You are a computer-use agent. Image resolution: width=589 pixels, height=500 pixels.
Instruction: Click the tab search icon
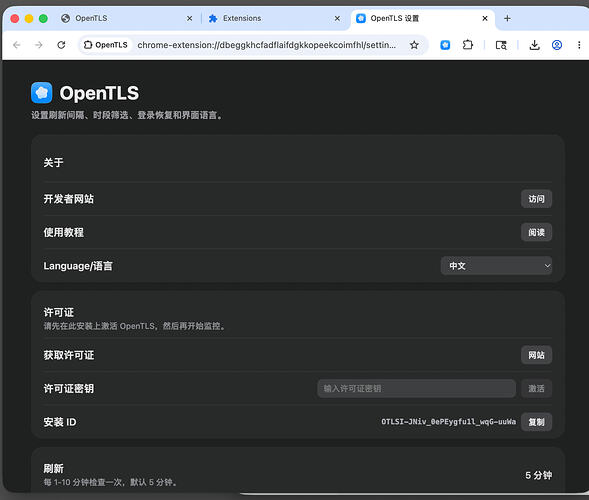click(x=501, y=45)
